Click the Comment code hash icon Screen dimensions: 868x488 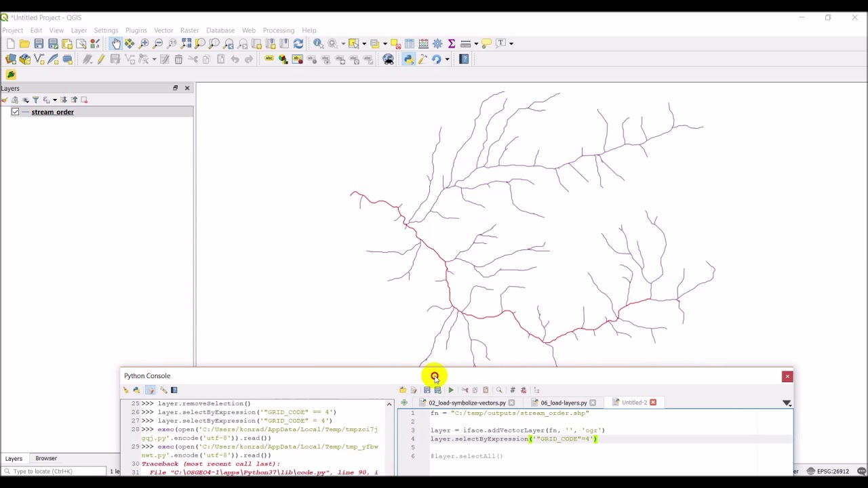(513, 390)
